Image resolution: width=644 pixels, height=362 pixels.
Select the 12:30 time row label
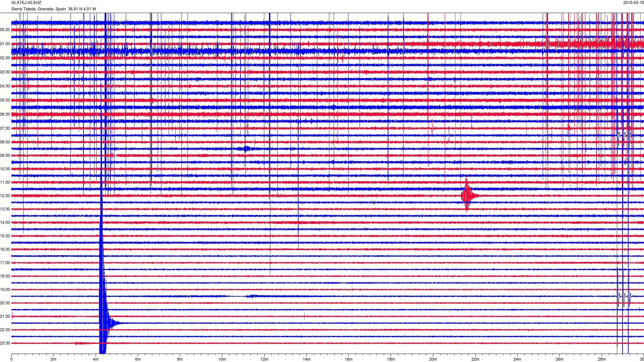[5, 196]
